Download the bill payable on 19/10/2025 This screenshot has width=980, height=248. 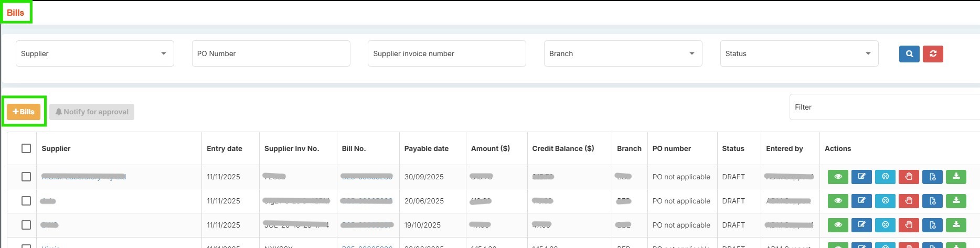pos(956,225)
